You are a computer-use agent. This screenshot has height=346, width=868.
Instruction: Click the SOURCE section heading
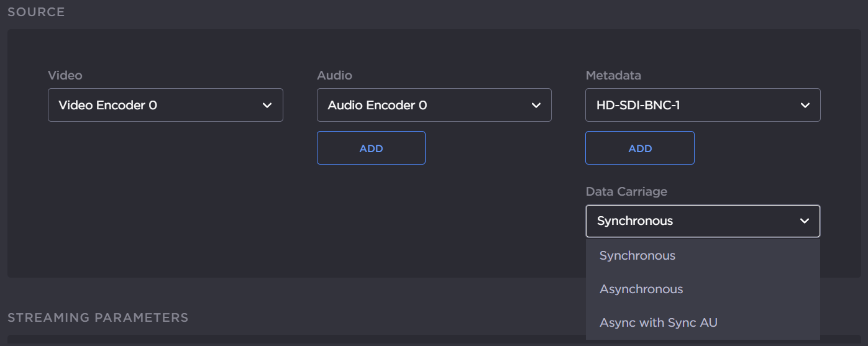(36, 12)
